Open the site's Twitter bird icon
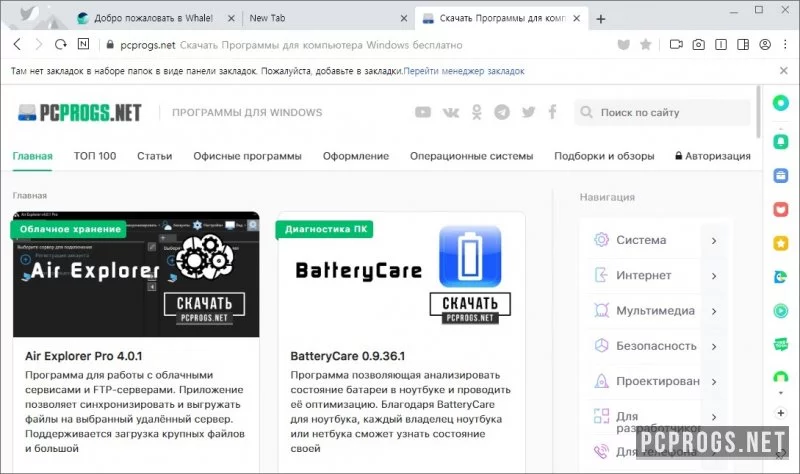This screenshot has height=474, width=800. (x=529, y=112)
